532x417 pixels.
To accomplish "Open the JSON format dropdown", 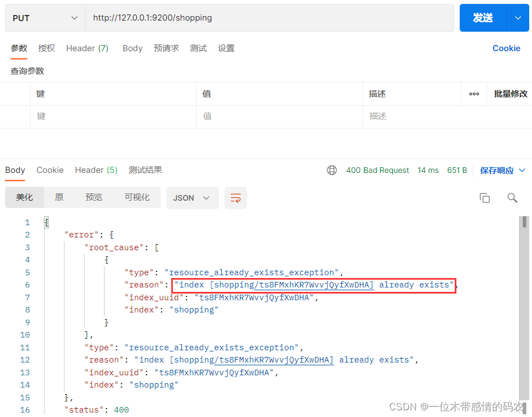I will tap(191, 198).
